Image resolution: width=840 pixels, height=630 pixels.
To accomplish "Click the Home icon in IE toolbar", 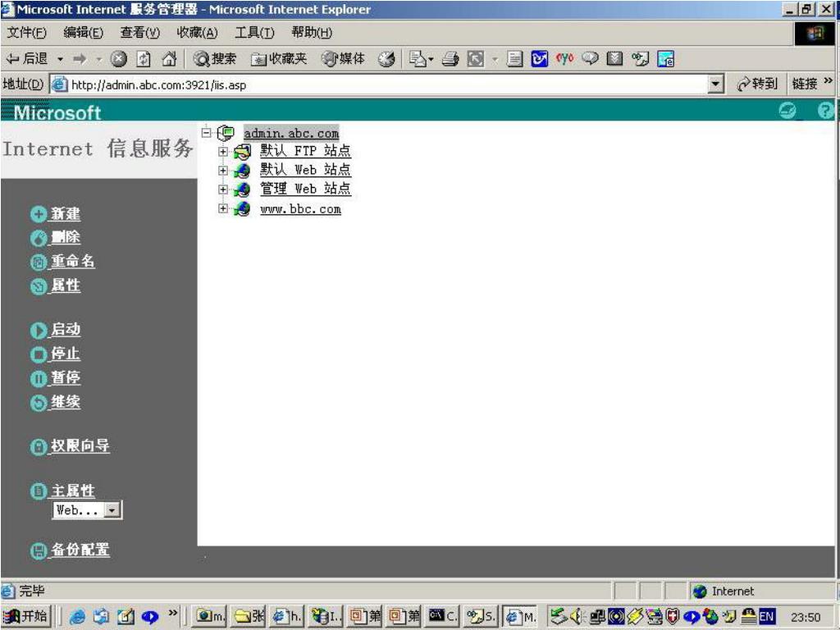I will [x=169, y=59].
